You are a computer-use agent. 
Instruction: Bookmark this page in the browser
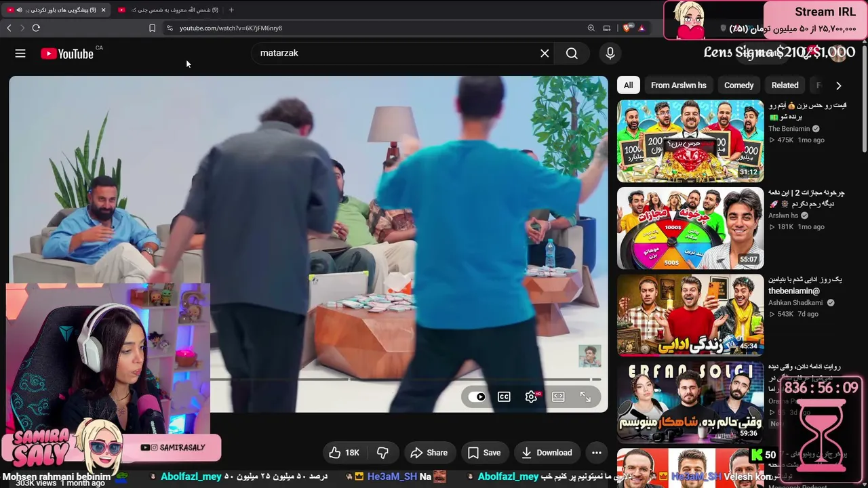pos(152,28)
